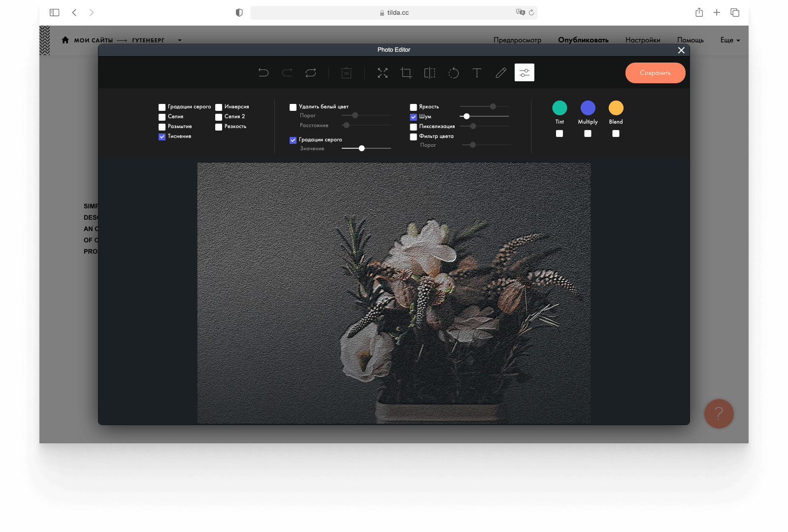Close the Photo Editor window
788x532 pixels.
(681, 50)
